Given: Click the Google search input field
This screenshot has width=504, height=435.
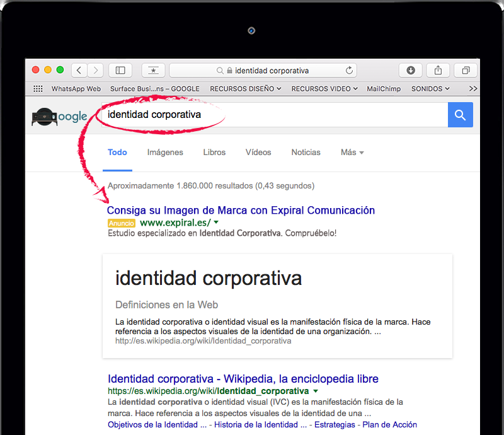Looking at the screenshot, I should [275, 115].
